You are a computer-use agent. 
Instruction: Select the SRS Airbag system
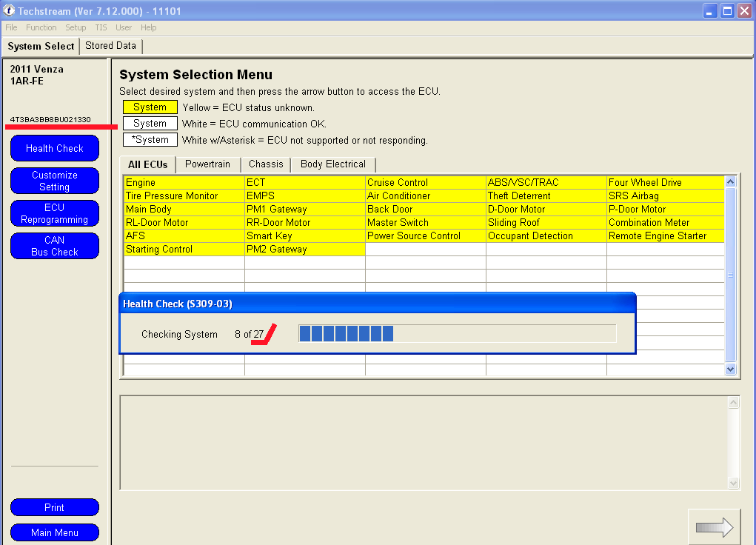point(666,195)
